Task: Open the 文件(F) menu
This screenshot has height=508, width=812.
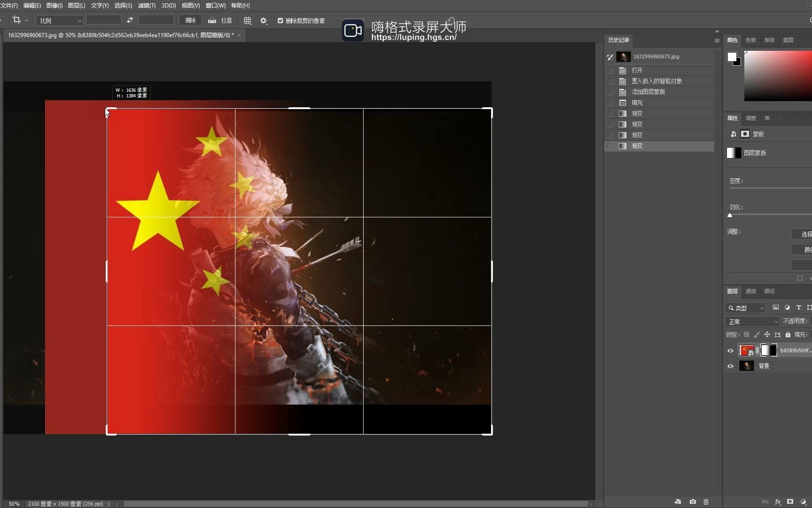Action: [9, 6]
